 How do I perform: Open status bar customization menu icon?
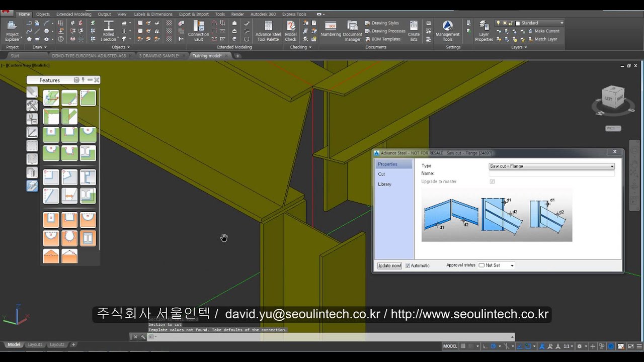pos(639,346)
